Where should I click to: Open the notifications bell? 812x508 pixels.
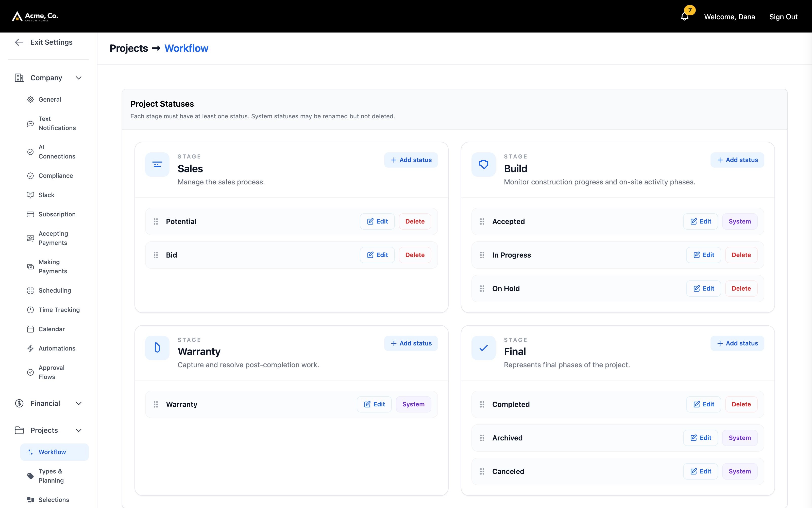pos(685,17)
